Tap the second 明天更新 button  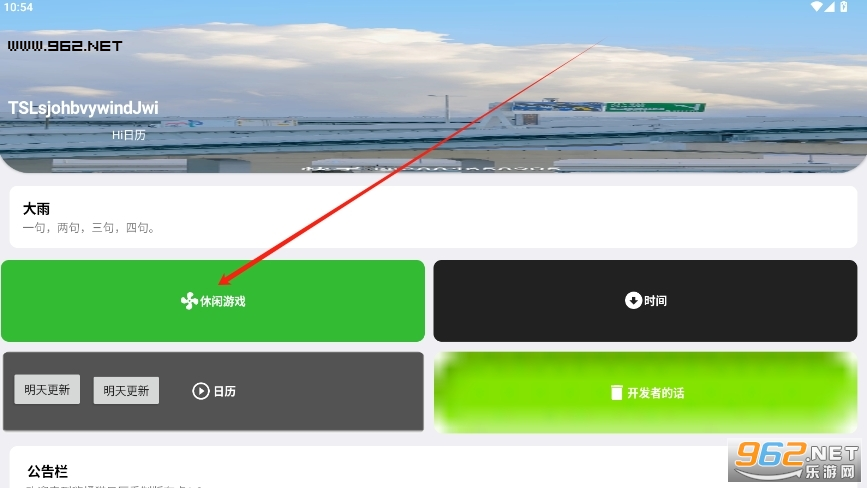click(126, 391)
